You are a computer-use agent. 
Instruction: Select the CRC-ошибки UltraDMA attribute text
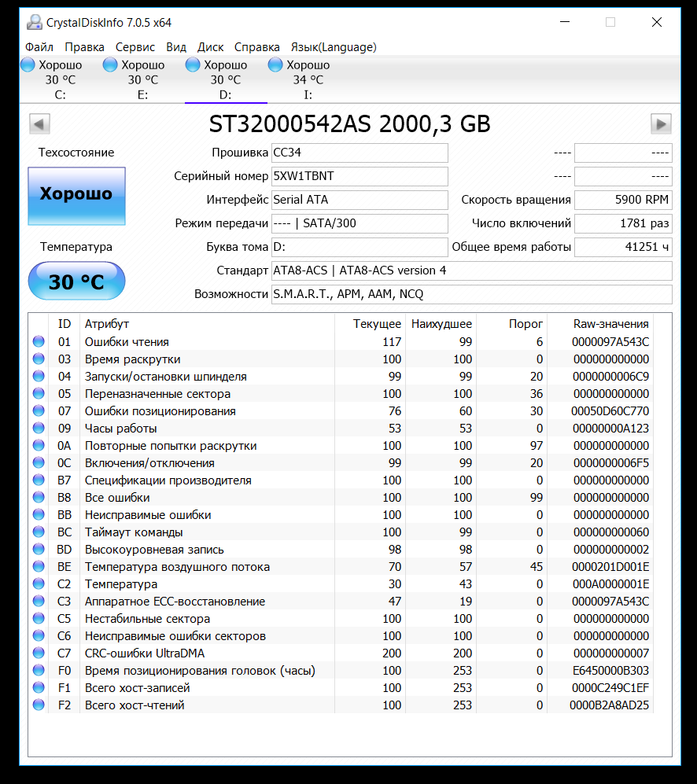[145, 653]
